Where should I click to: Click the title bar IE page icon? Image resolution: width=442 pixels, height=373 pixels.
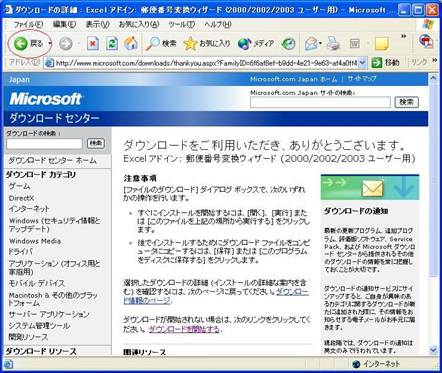pos(8,10)
